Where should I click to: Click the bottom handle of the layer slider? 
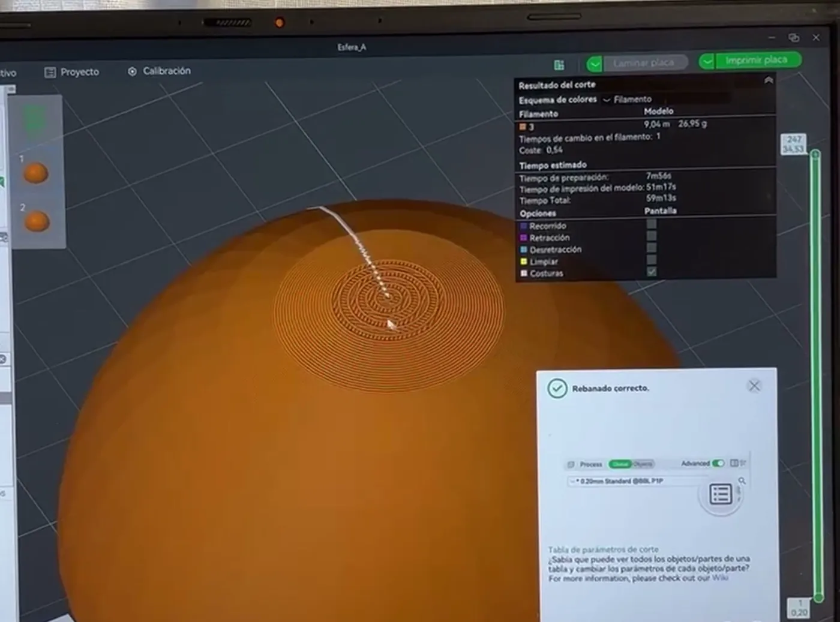[x=818, y=597]
